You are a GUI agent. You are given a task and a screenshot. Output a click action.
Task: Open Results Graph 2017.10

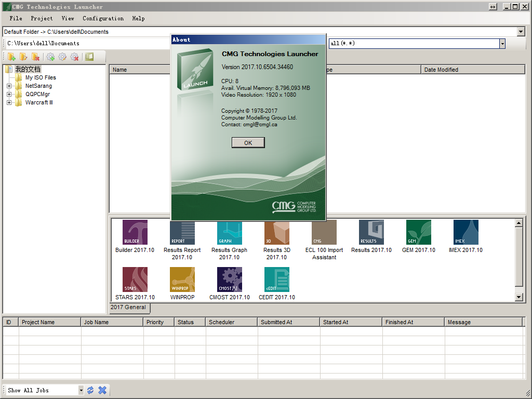pos(229,240)
